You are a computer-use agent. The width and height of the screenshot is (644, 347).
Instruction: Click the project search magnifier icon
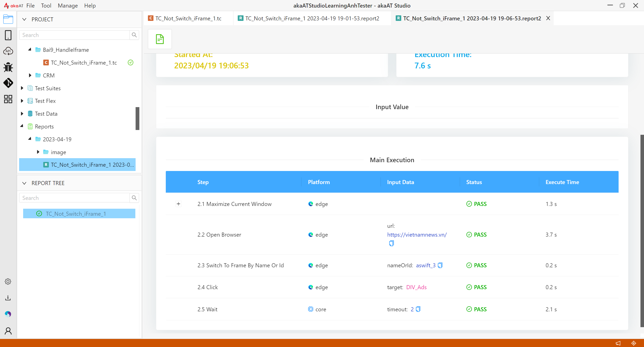134,35
